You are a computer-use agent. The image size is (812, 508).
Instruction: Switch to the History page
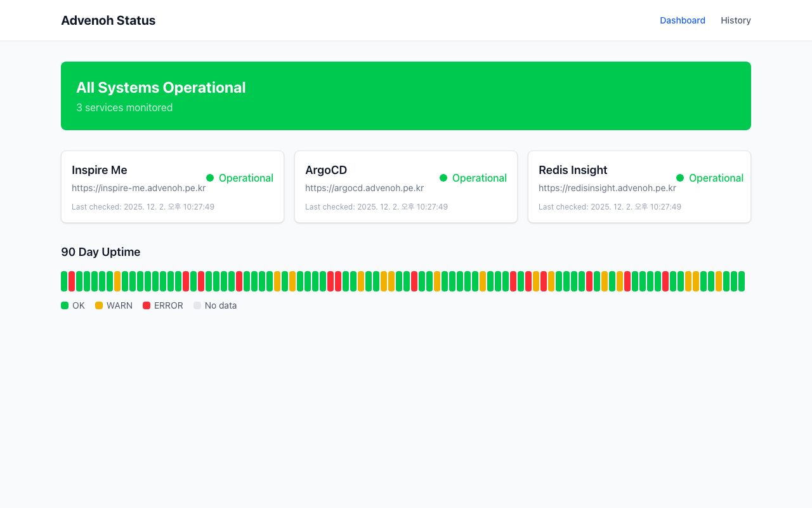point(736,20)
